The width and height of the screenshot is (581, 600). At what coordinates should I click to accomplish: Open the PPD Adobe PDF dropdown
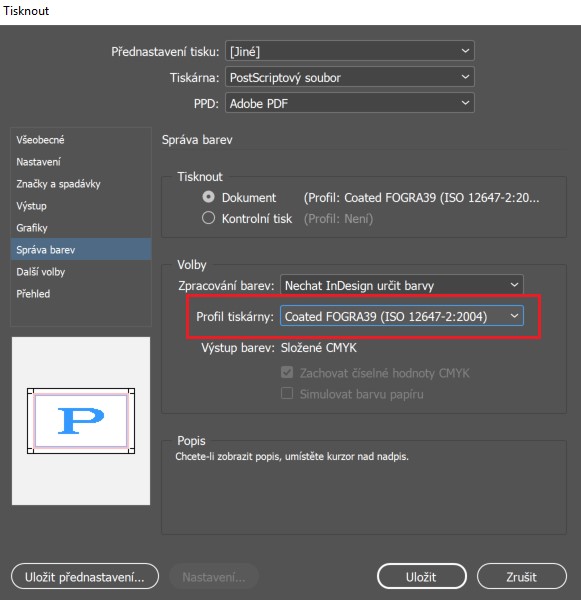pyautogui.click(x=349, y=103)
